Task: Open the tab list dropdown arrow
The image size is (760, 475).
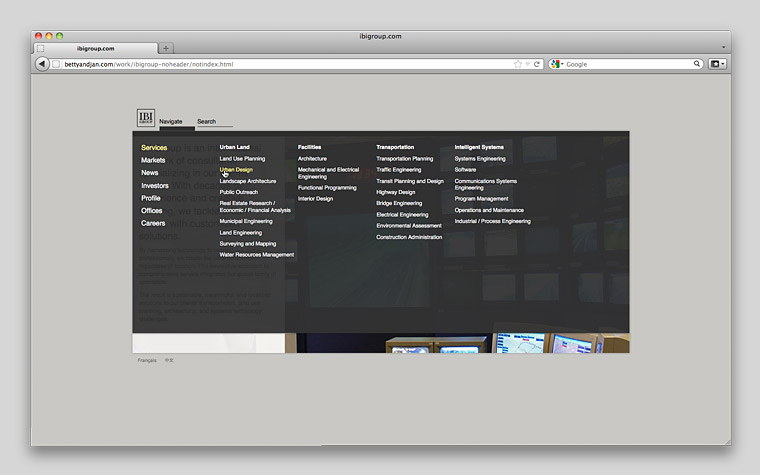Action: point(723,47)
